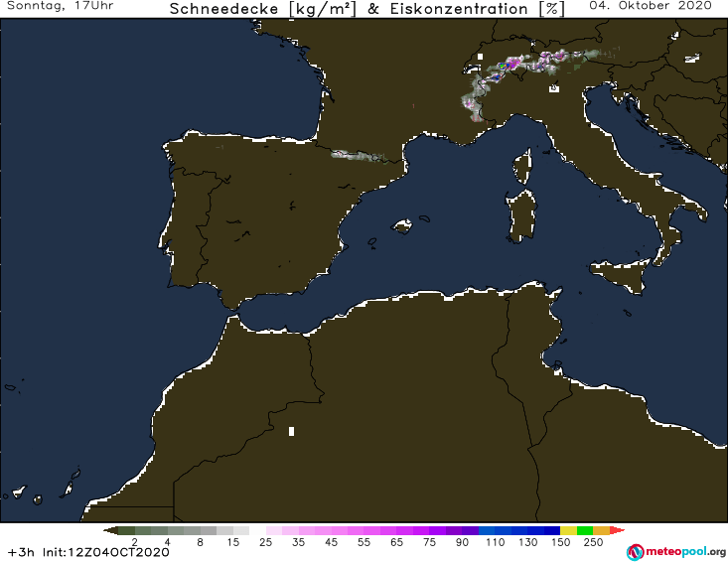The image size is (728, 562).
Task: Select the yellow swatch on the colour scale
Action: tap(568, 530)
